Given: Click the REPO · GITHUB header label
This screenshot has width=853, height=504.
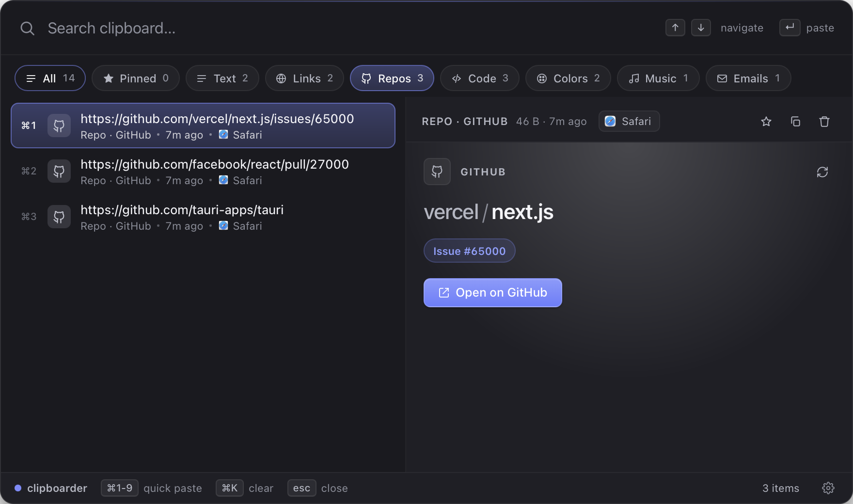Looking at the screenshot, I should tap(465, 121).
